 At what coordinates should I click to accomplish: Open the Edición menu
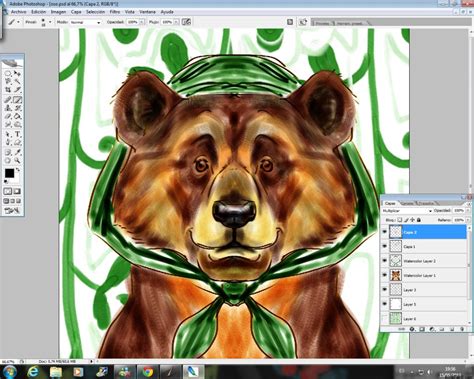pos(38,12)
